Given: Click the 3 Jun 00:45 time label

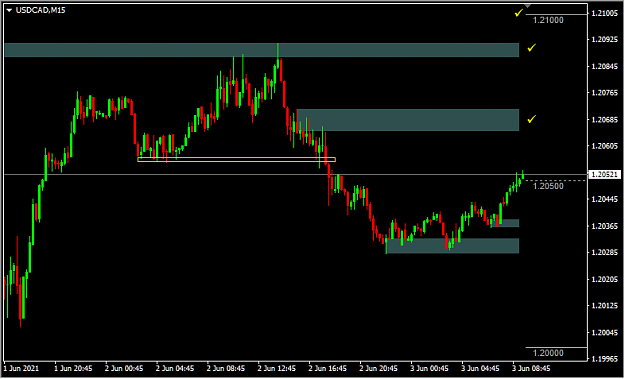Looking at the screenshot, I should point(430,368).
